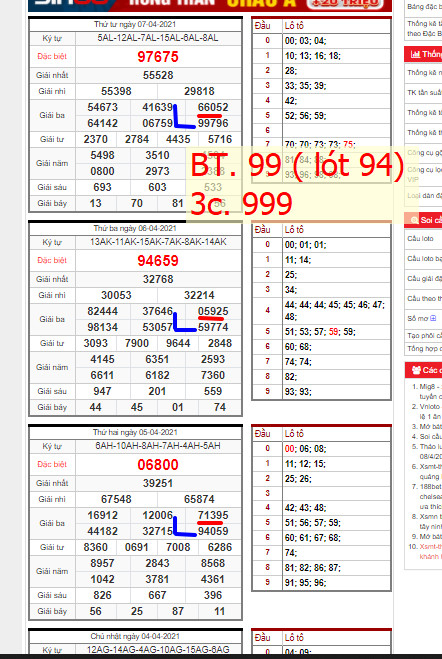The height and width of the screenshot is (659, 442).
Task: Select second prize number 29818
Action: (199, 91)
